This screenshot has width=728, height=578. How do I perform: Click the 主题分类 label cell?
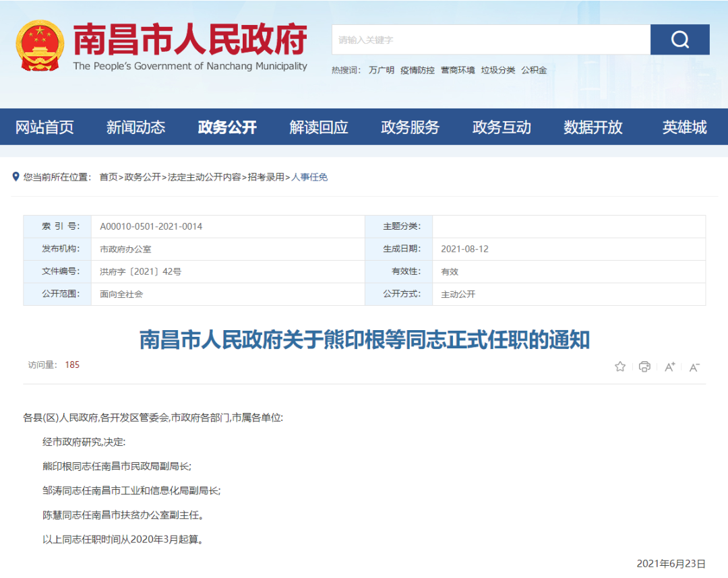click(399, 226)
